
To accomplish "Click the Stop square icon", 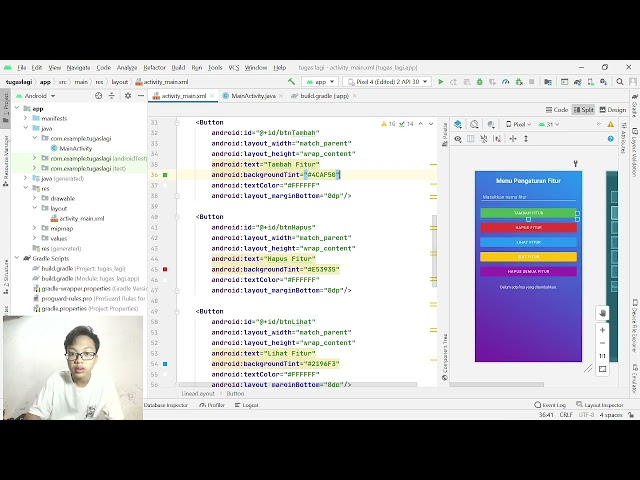I will (531, 82).
